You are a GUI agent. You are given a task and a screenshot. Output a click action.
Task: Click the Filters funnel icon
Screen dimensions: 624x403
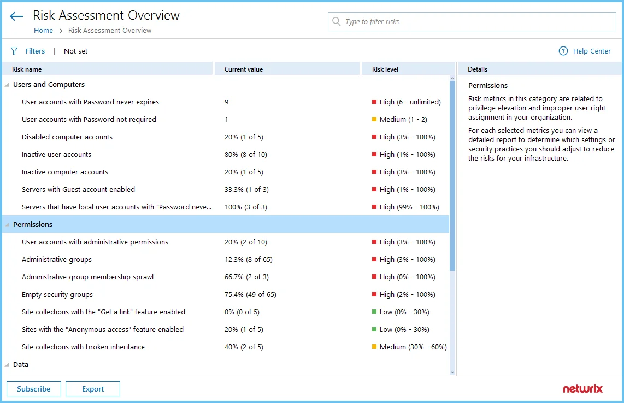tap(14, 51)
